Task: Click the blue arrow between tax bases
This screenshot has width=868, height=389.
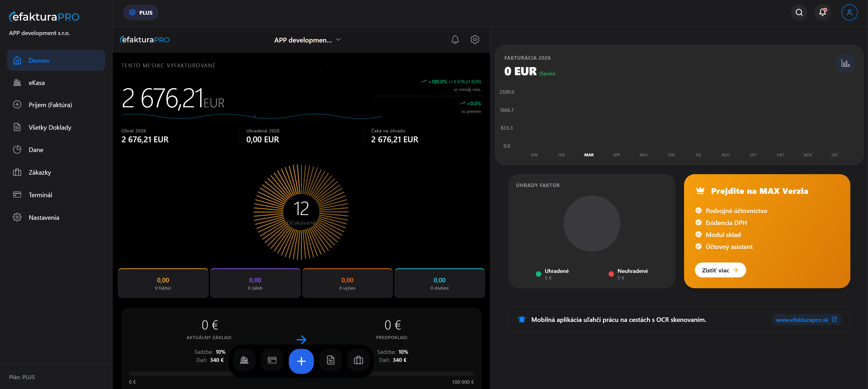Action: [301, 340]
